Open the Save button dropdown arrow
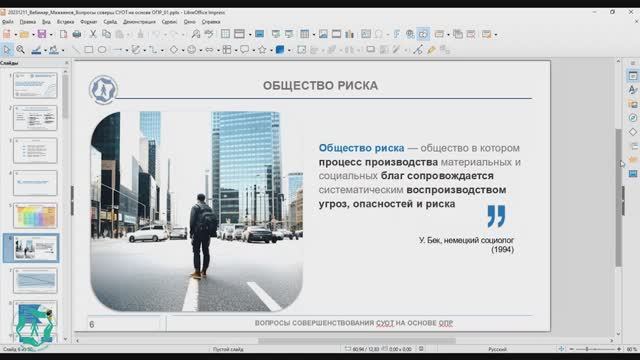 point(51,35)
